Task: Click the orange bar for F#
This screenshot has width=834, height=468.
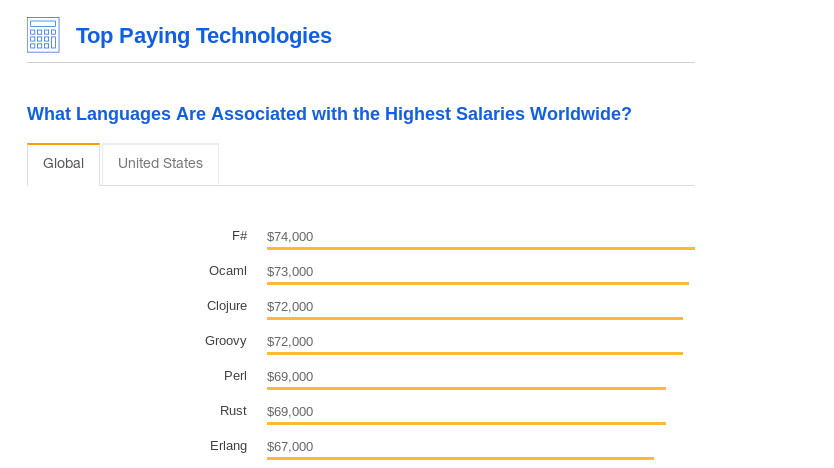Action: click(480, 248)
